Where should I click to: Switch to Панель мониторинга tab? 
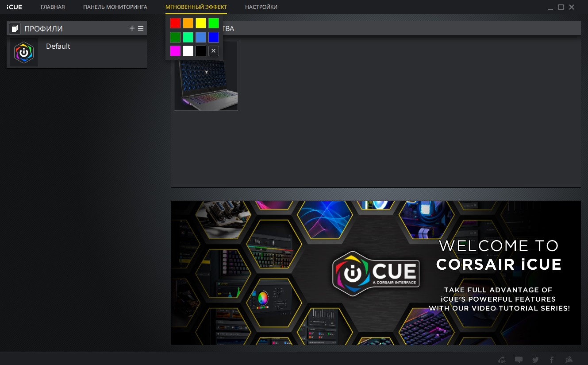coord(115,7)
